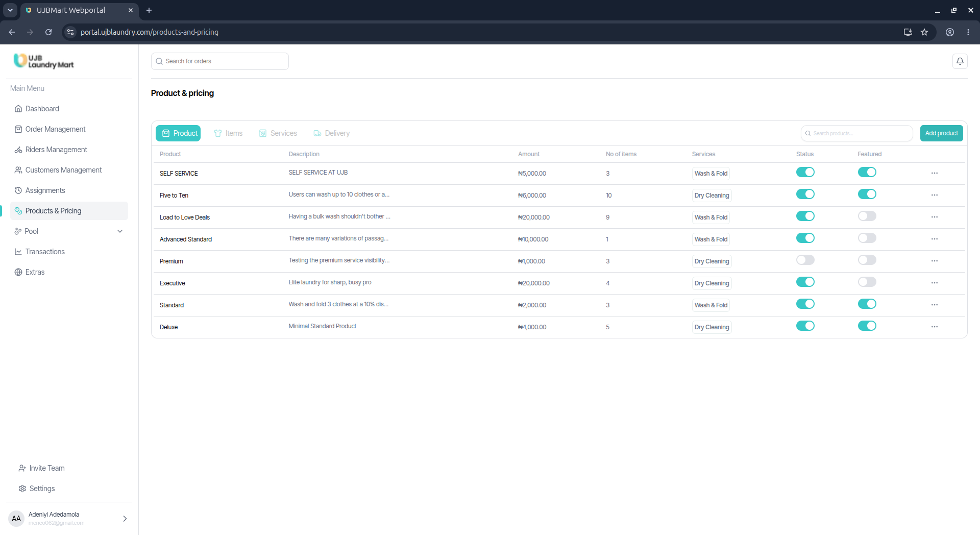Click the Load to Love Deals product name
Image resolution: width=980 pixels, height=535 pixels.
(185, 217)
